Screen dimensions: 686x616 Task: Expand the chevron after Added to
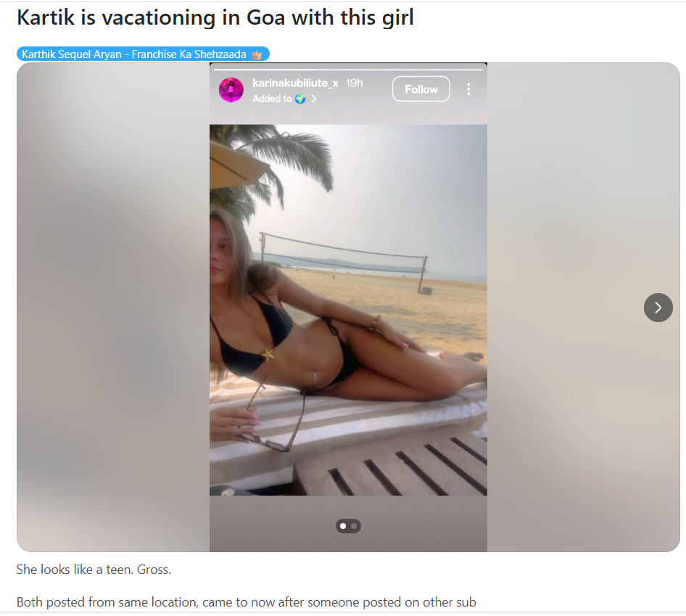(x=314, y=99)
